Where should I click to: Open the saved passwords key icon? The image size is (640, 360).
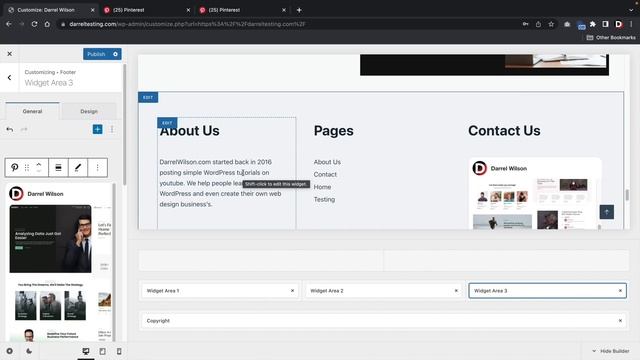(525, 24)
